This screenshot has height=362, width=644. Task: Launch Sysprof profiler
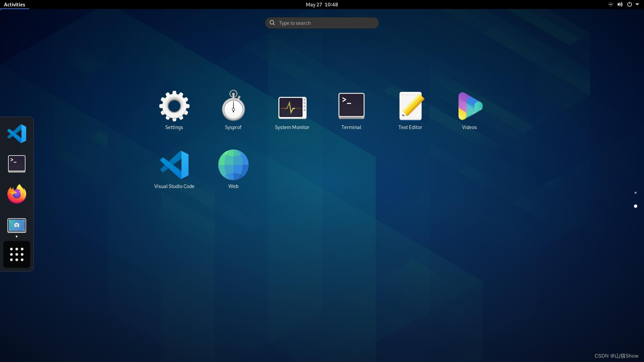[233, 106]
